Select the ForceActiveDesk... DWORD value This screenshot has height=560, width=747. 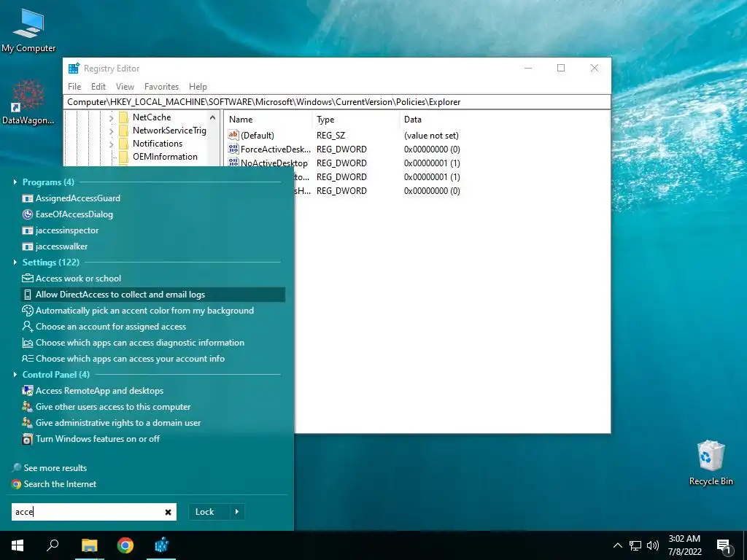tap(269, 149)
